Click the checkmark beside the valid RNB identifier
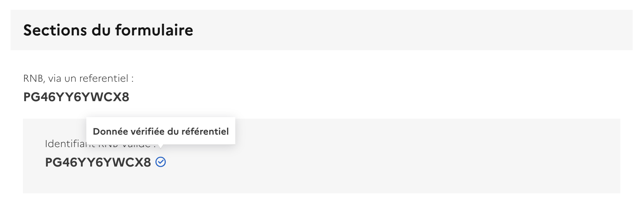This screenshot has width=644, height=207. pyautogui.click(x=161, y=162)
